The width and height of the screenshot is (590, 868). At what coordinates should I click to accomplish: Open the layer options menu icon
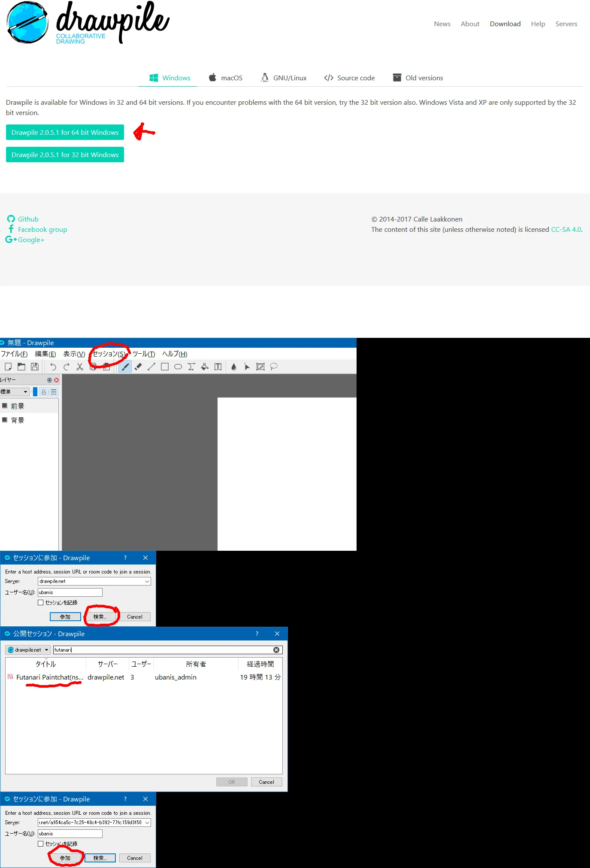53,392
